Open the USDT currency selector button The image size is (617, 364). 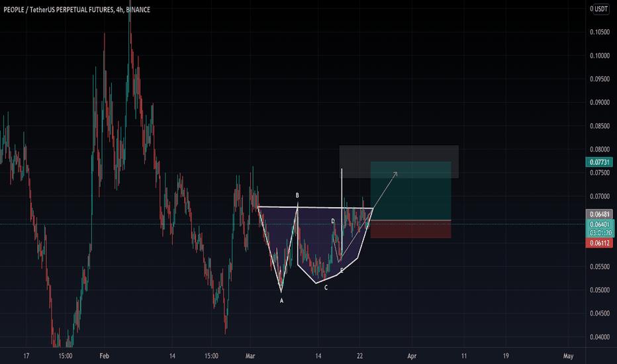point(601,9)
